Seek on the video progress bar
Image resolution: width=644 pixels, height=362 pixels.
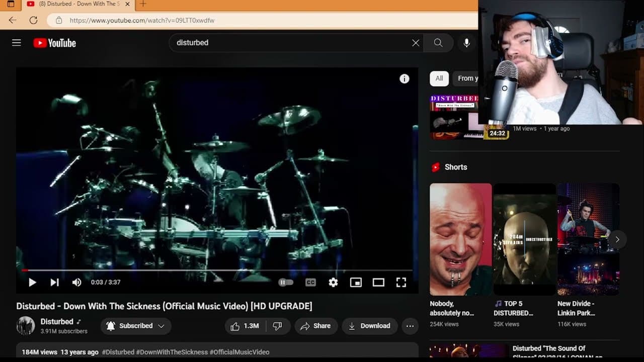[x=217, y=270]
